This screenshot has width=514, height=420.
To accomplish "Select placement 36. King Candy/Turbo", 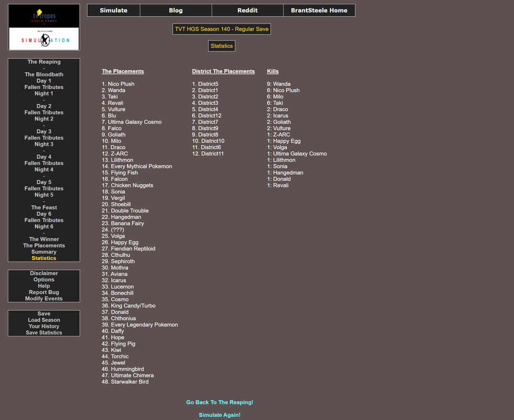I will [129, 306].
